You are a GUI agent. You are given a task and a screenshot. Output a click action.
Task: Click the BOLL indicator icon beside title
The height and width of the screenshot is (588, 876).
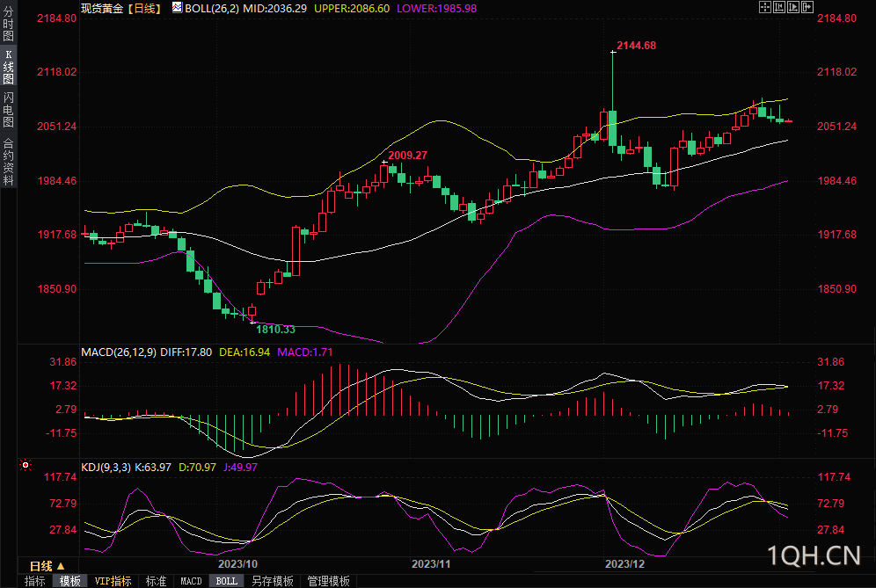tap(177, 7)
